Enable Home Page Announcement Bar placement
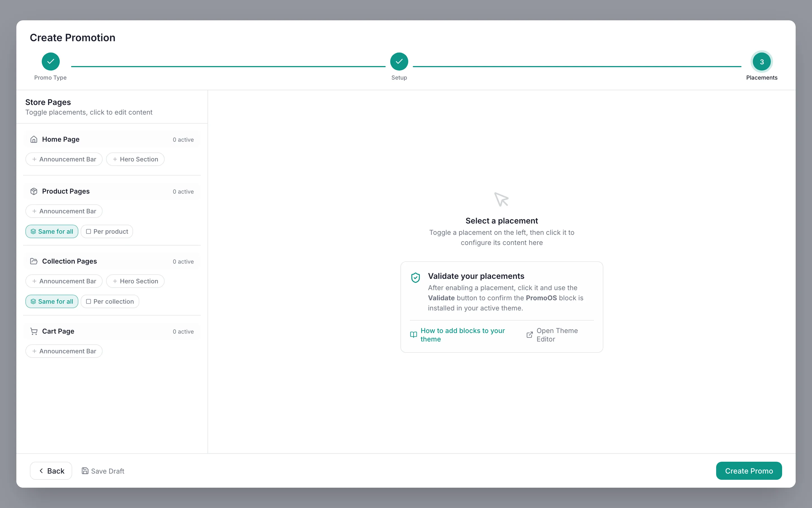The image size is (812, 508). (x=64, y=159)
